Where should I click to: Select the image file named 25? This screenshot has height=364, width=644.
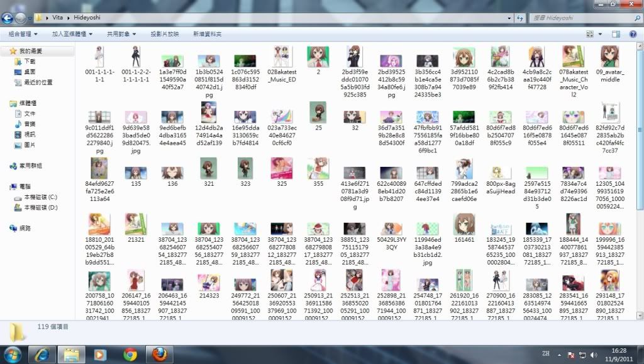click(318, 117)
